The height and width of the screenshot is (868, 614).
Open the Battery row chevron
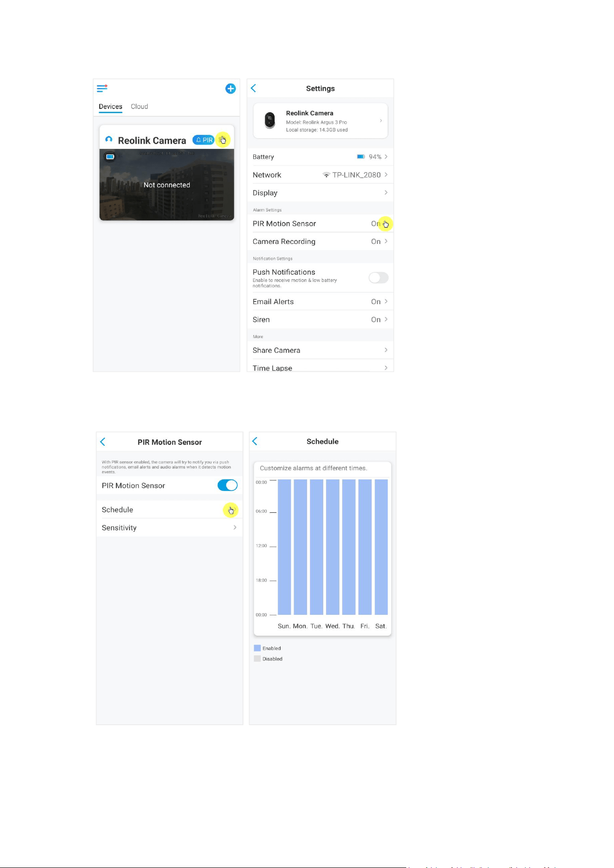tap(386, 157)
